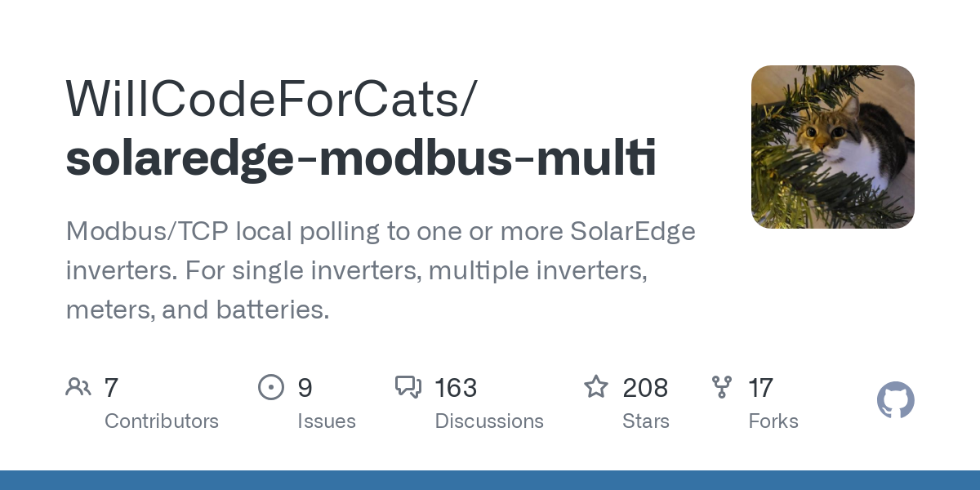Image resolution: width=980 pixels, height=490 pixels.
Task: Click the blue language bar at bottom
Action: coord(490,480)
